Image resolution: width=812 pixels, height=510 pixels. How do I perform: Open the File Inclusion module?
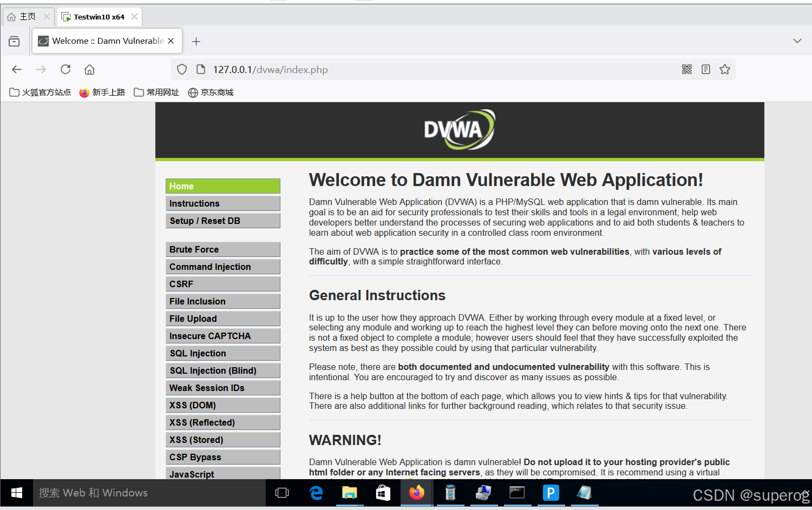(223, 301)
